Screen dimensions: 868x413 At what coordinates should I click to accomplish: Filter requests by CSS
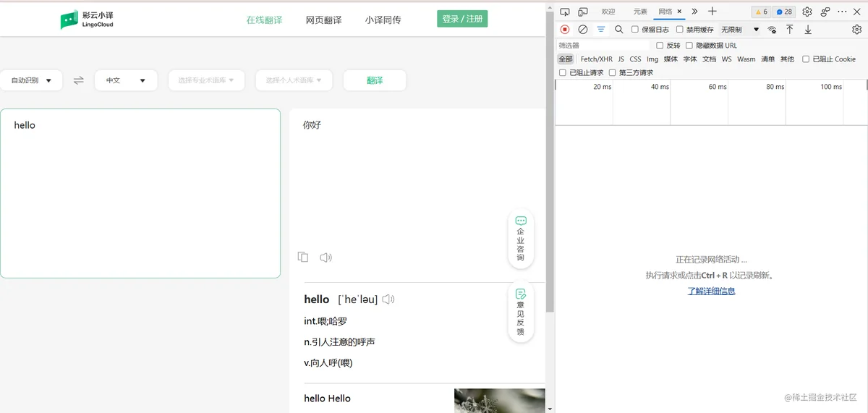635,59
